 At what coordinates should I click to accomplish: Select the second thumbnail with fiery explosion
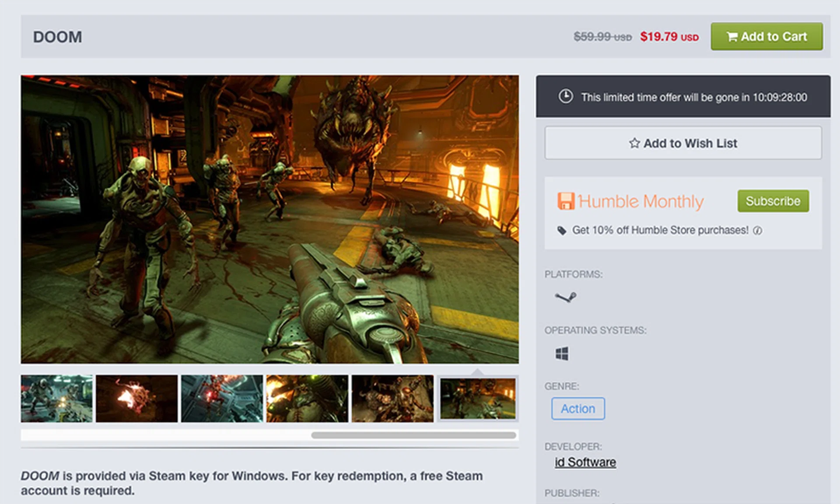click(x=136, y=398)
